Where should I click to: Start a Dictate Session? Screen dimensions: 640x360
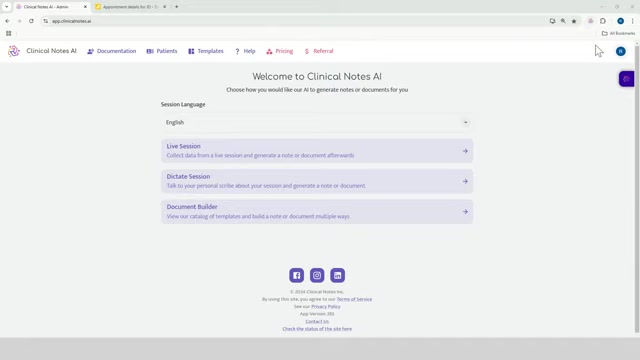317,181
